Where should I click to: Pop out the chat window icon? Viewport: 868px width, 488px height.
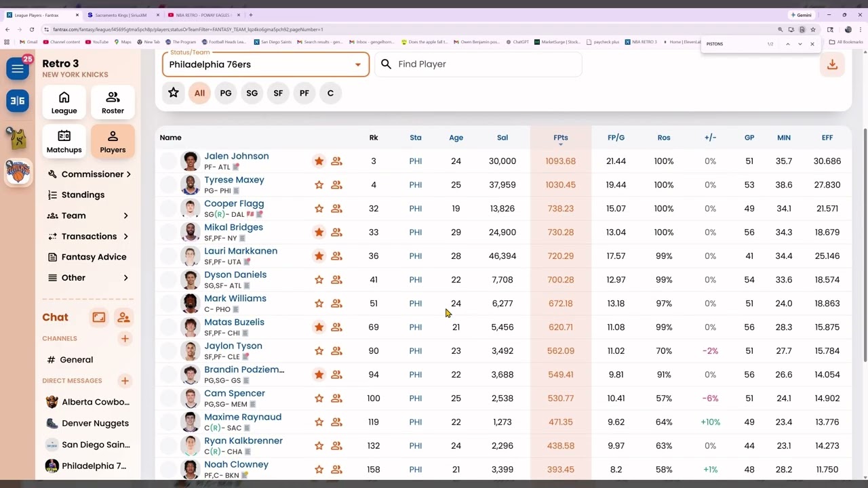click(x=99, y=317)
